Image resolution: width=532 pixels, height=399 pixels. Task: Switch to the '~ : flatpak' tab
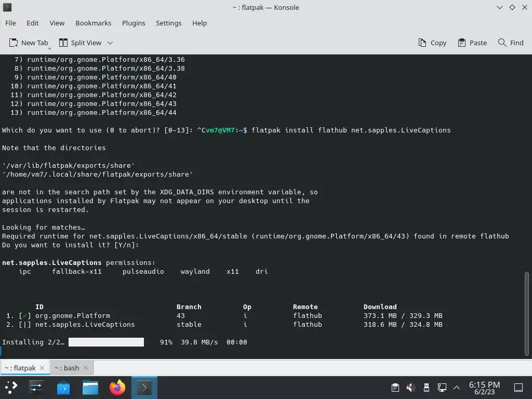coord(20,368)
